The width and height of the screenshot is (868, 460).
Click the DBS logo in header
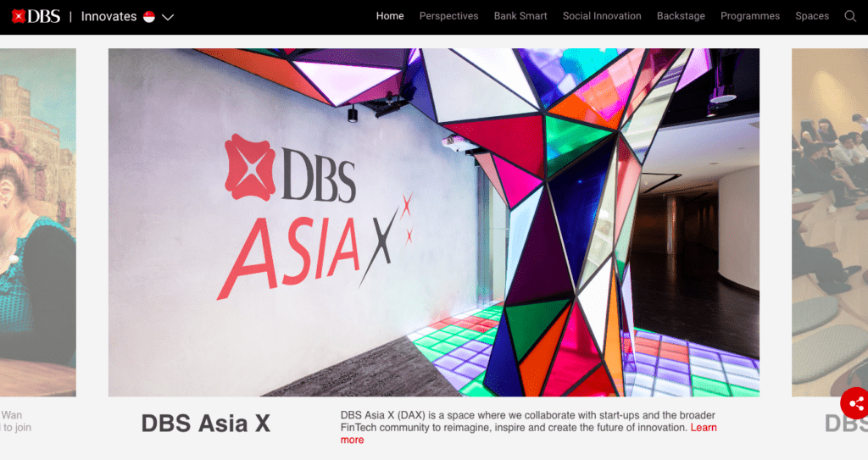tap(36, 17)
